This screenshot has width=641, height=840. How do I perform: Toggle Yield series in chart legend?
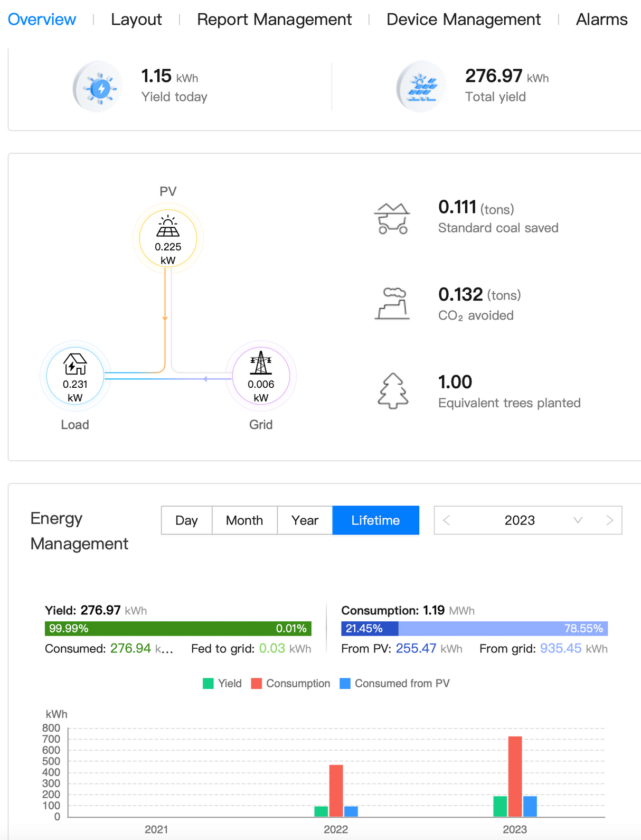(x=222, y=684)
